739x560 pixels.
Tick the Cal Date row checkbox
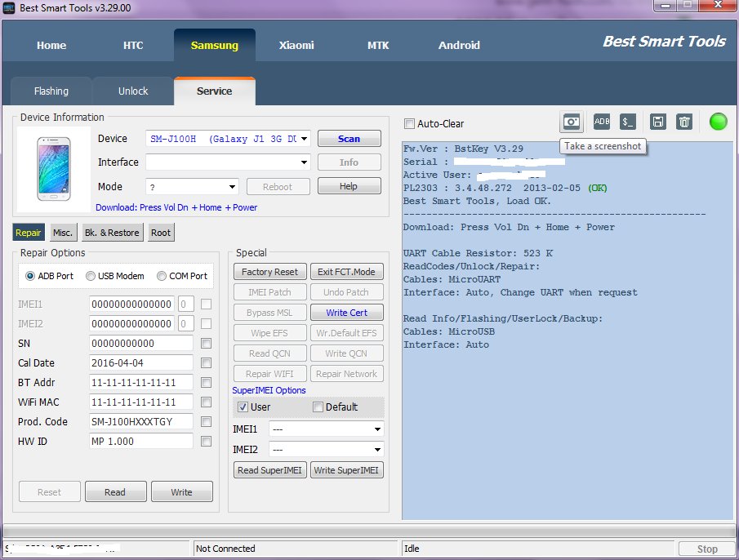click(x=206, y=363)
